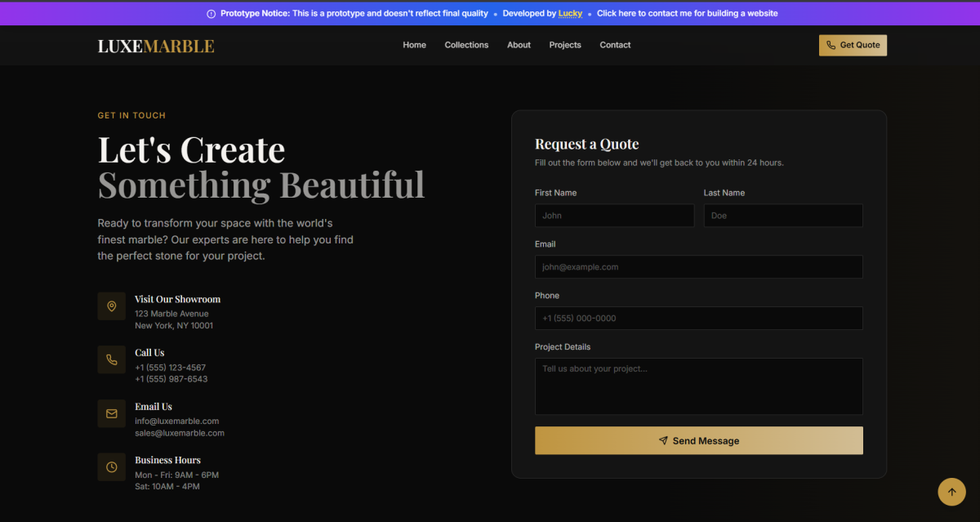Image resolution: width=980 pixels, height=522 pixels.
Task: Click the phone icon beside Call Us
Action: coord(111,359)
